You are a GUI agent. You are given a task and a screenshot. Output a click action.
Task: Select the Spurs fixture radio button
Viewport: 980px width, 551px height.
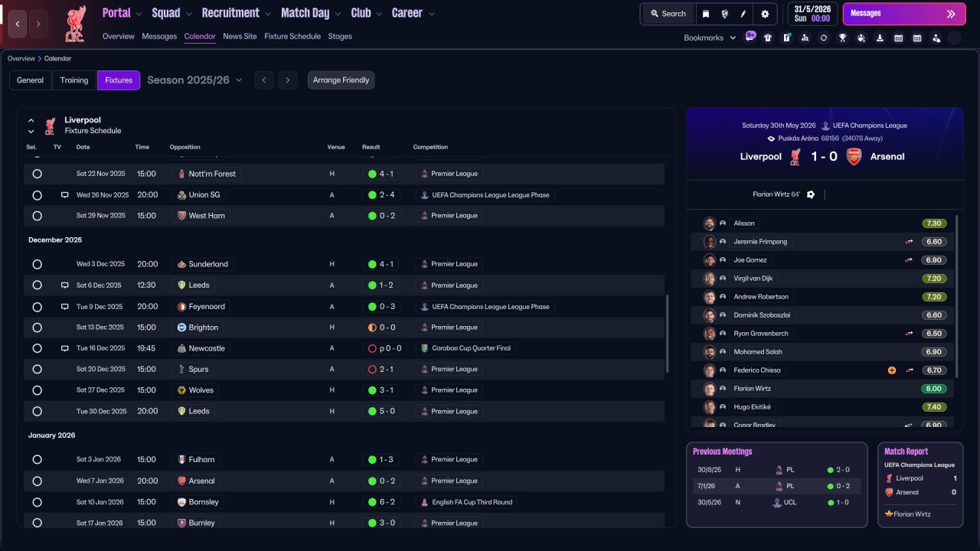tap(37, 369)
